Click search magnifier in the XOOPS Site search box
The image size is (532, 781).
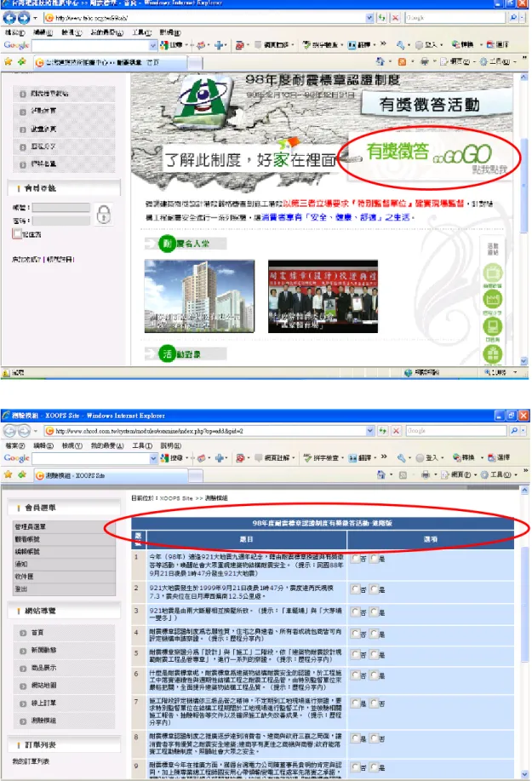click(x=514, y=430)
